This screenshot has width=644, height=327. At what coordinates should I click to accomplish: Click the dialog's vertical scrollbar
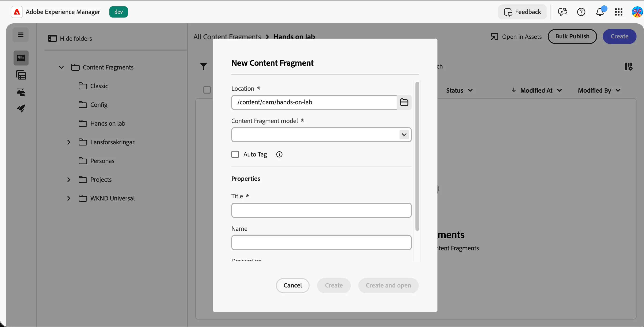click(417, 156)
